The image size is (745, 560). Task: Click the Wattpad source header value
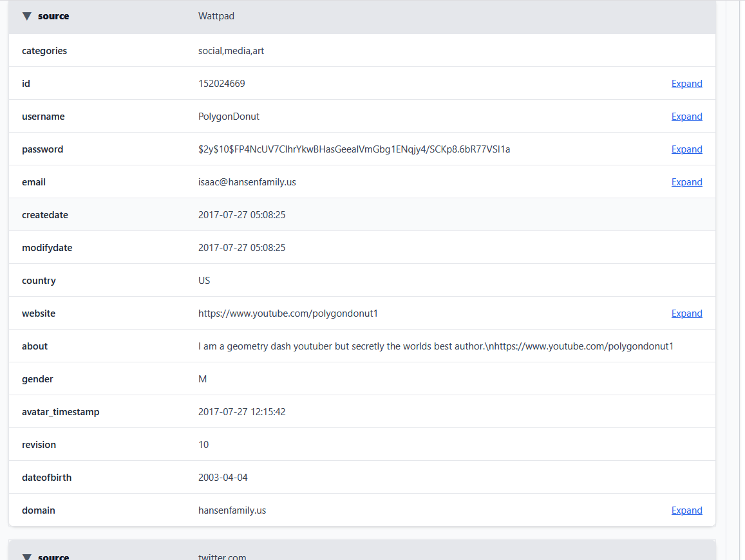pos(216,16)
